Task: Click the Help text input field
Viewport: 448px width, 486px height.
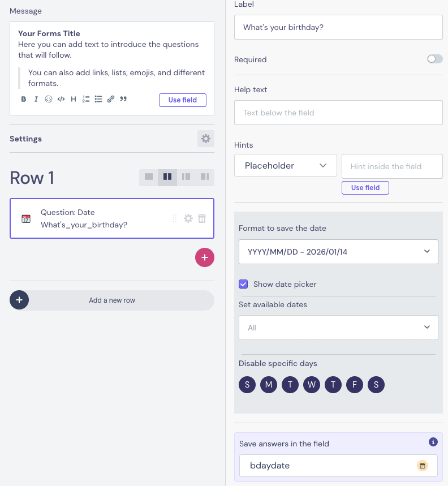Action: [x=338, y=113]
